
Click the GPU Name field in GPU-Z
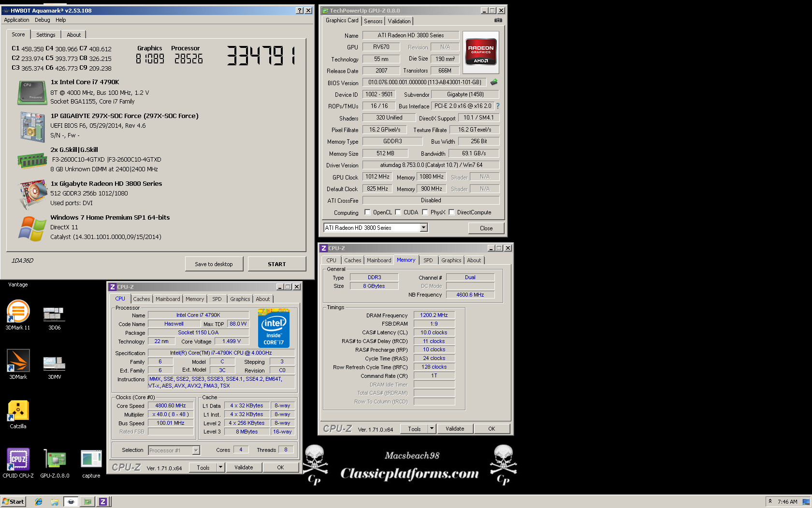pyautogui.click(x=410, y=35)
